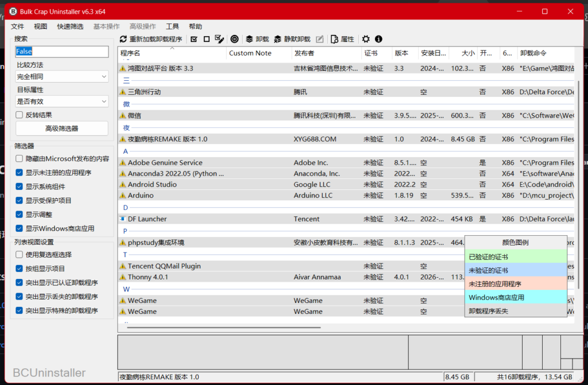Click warning icon beside Anaconda3 row
This screenshot has height=385, width=588.
click(x=123, y=174)
